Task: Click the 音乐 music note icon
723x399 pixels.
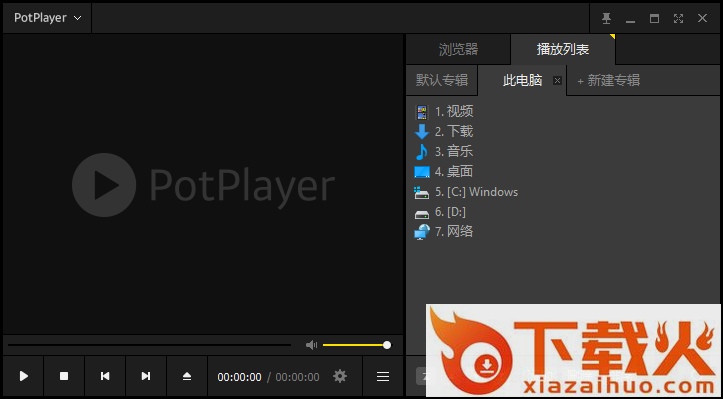Action: click(x=421, y=152)
